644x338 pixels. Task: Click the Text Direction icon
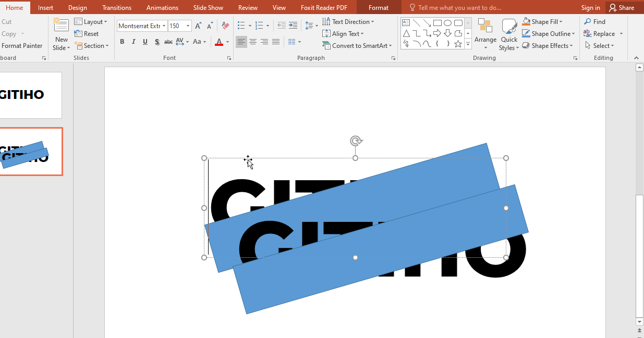[326, 21]
